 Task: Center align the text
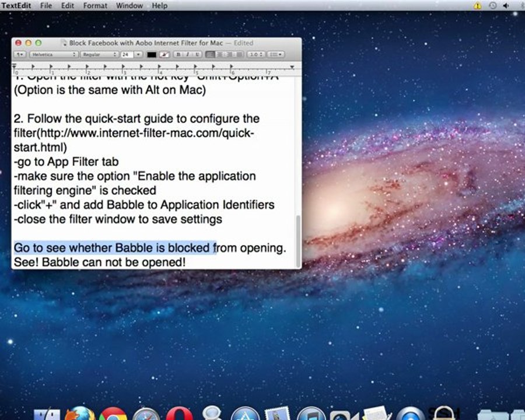tap(220, 54)
